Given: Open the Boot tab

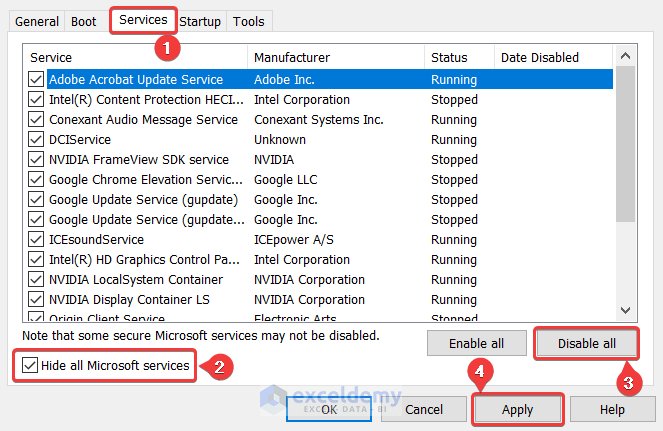Looking at the screenshot, I should point(85,21).
